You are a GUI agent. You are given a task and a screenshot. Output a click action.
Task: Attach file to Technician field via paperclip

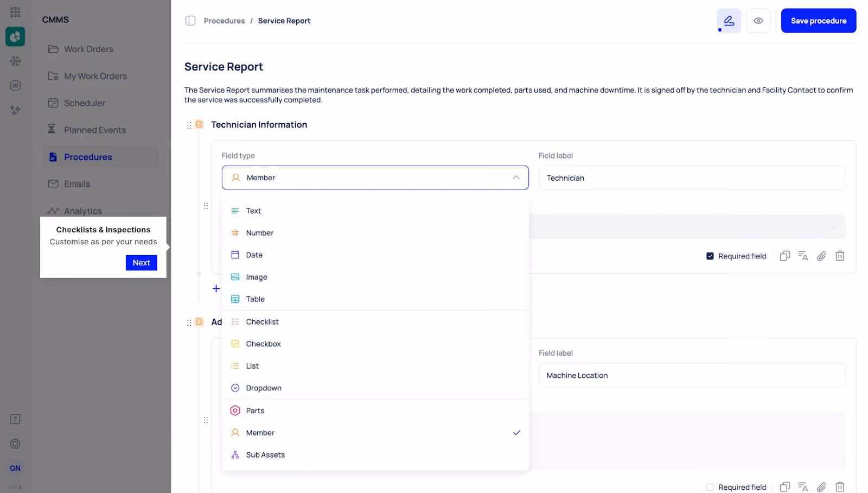coord(821,256)
